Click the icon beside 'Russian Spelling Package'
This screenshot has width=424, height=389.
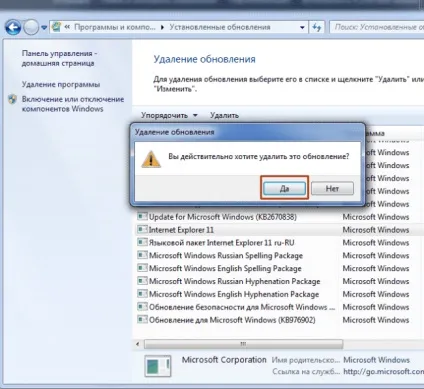(x=142, y=255)
